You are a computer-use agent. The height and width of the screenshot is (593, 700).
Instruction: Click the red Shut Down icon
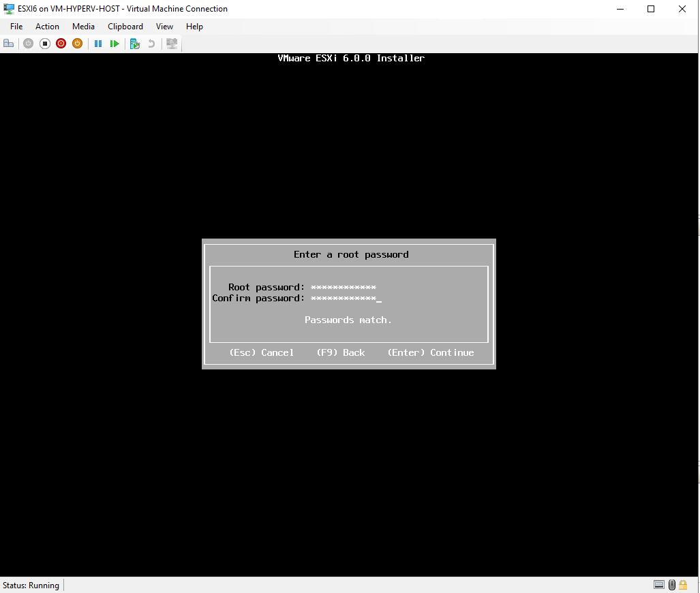click(61, 44)
